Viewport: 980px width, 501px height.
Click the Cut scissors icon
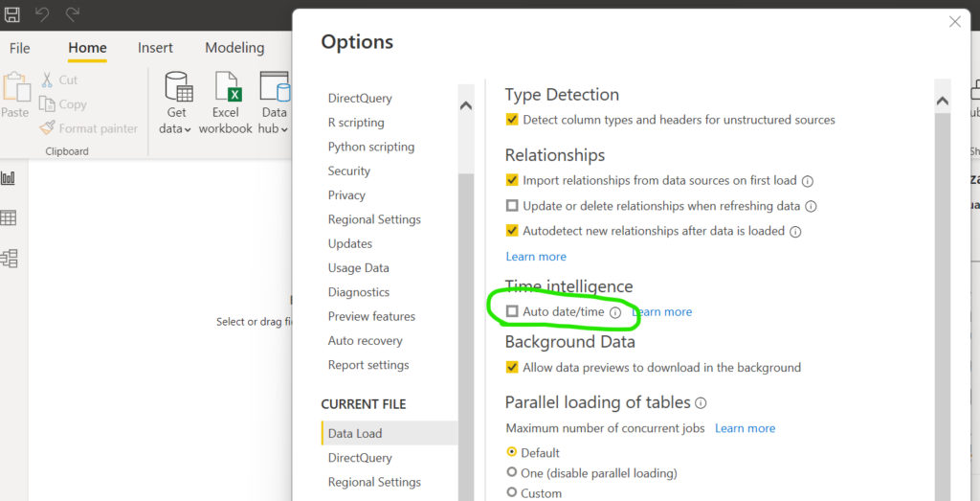(x=47, y=80)
